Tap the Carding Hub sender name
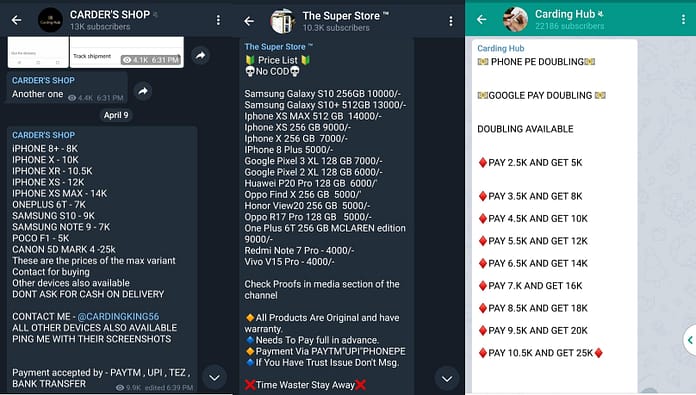The image size is (696, 395). click(501, 48)
